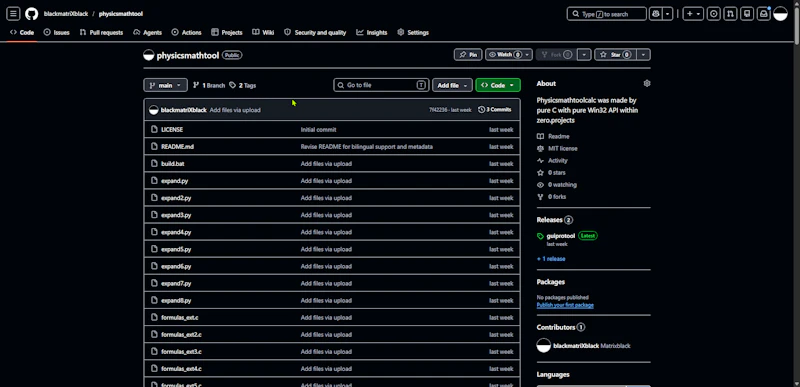
Task: Open the Copilot chat icon
Action: (x=656, y=14)
